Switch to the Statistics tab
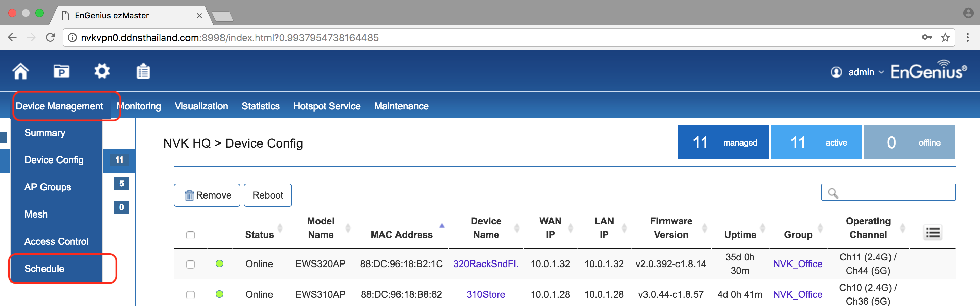Image resolution: width=980 pixels, height=306 pixels. (261, 106)
